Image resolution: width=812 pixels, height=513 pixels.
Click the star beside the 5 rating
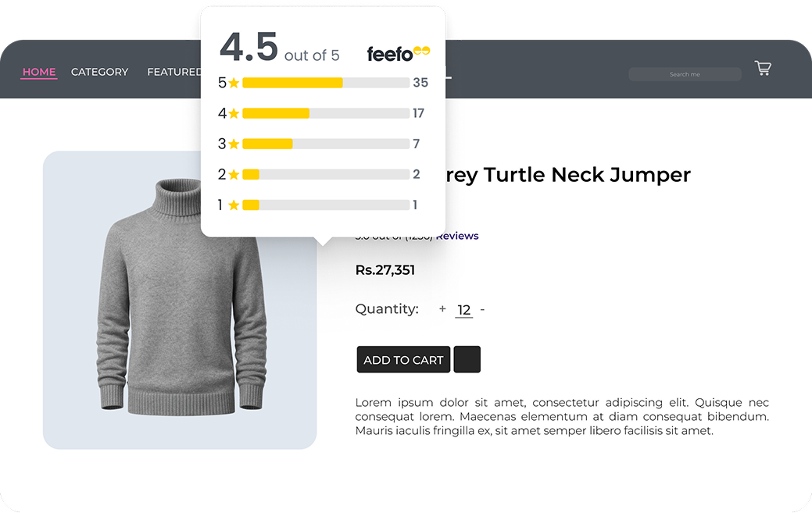point(234,83)
